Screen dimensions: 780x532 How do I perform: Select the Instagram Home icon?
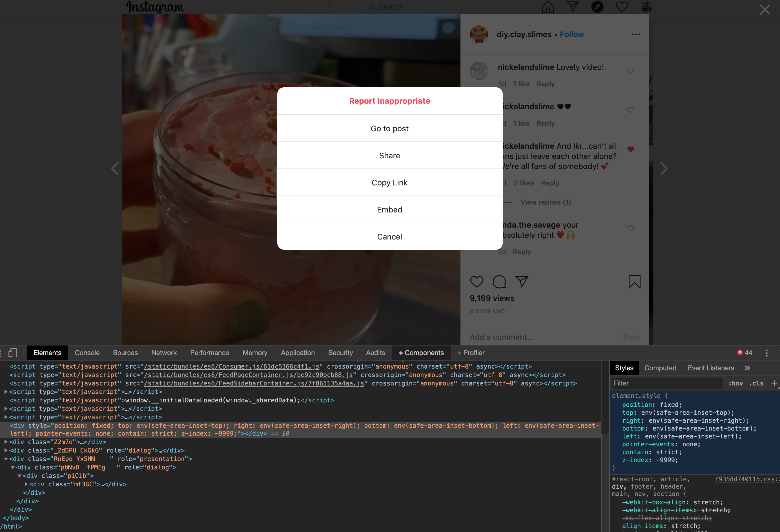coord(548,7)
